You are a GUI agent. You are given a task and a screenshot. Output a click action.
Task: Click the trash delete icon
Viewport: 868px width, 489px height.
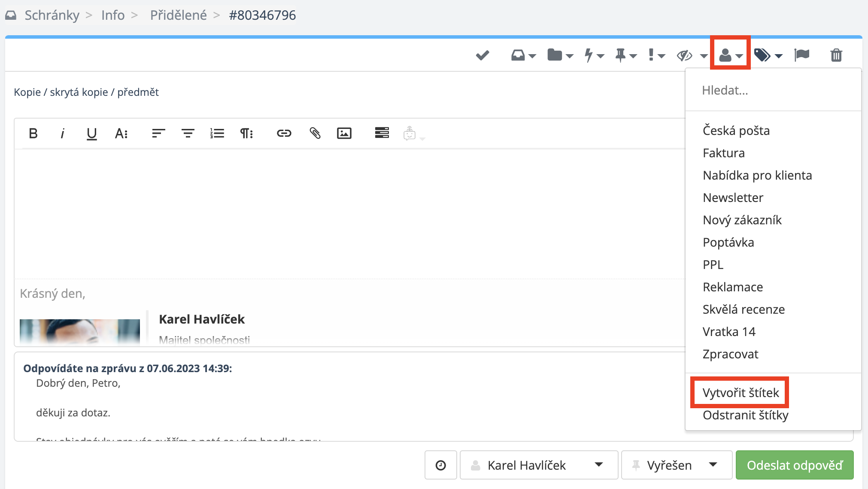[x=836, y=55]
